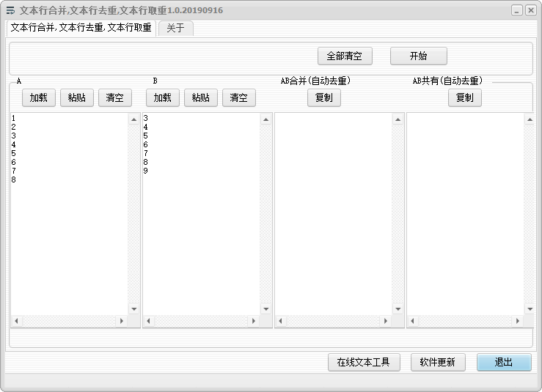This screenshot has width=542, height=392.
Task: Click the app icon in the title bar
Action: point(10,10)
